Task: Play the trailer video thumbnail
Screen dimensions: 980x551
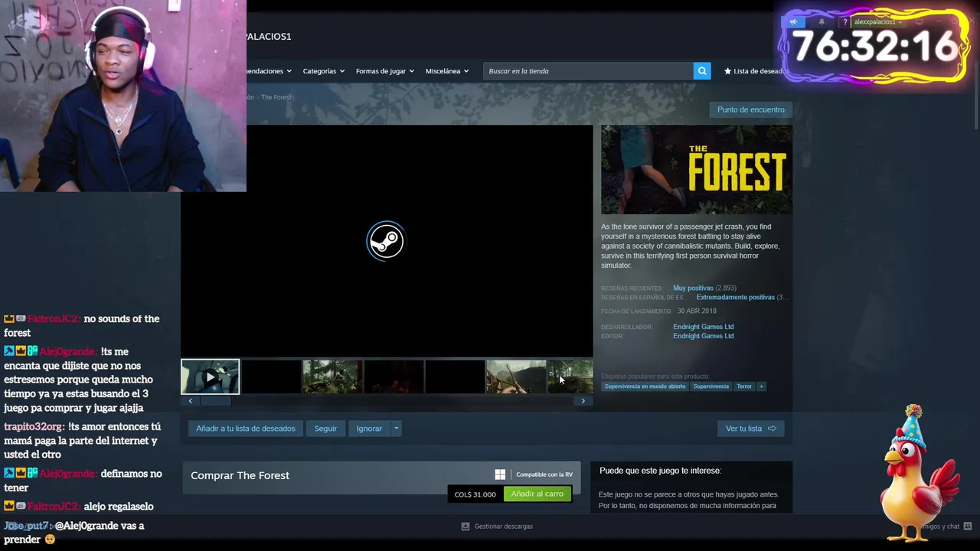Action: point(210,377)
